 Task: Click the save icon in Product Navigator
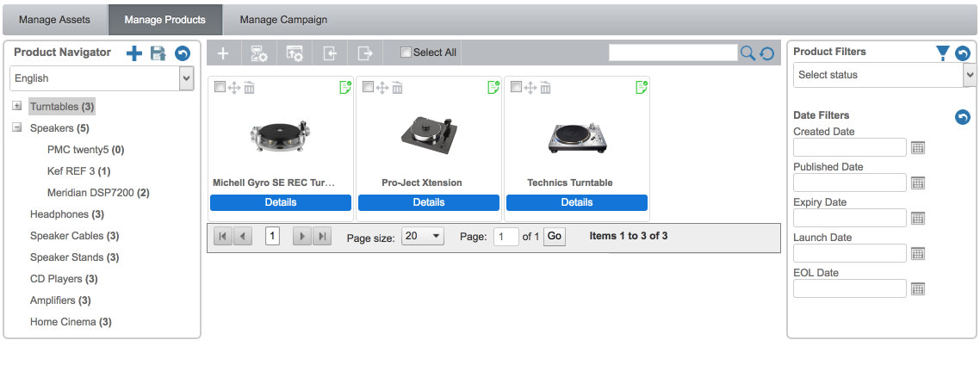coord(158,53)
